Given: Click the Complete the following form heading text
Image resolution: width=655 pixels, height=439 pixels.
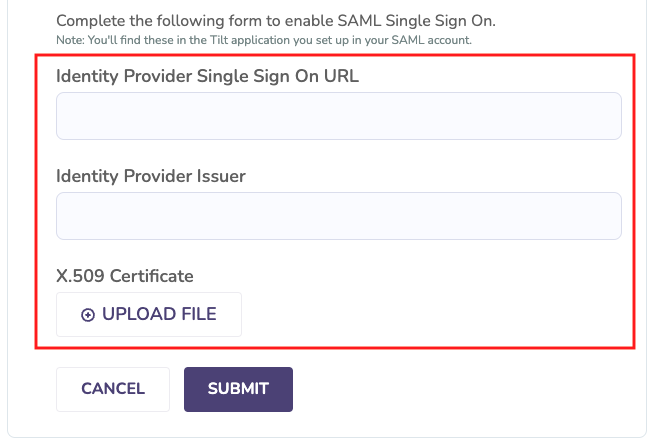Looking at the screenshot, I should [x=276, y=21].
